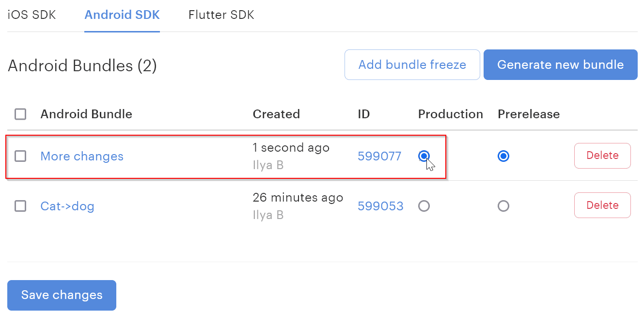Viewport: 644px width, 314px height.
Task: Click bundle ID 599053 link
Action: 380,206
